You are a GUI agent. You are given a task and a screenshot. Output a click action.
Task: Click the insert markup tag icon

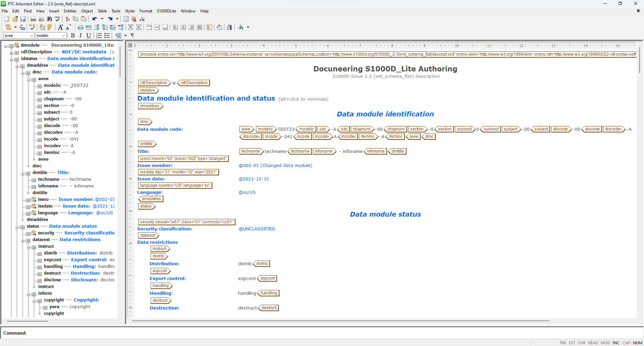(x=8, y=27)
